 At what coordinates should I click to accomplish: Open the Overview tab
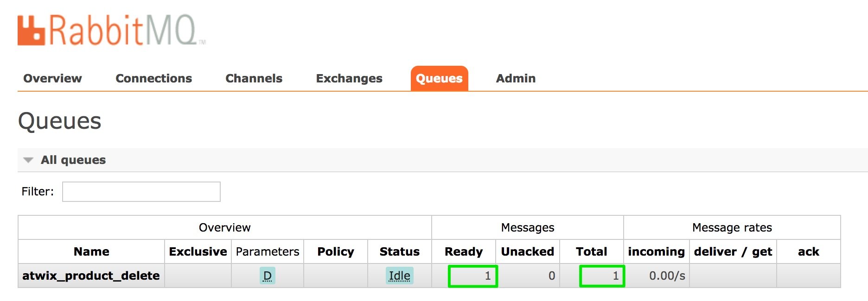(x=52, y=78)
